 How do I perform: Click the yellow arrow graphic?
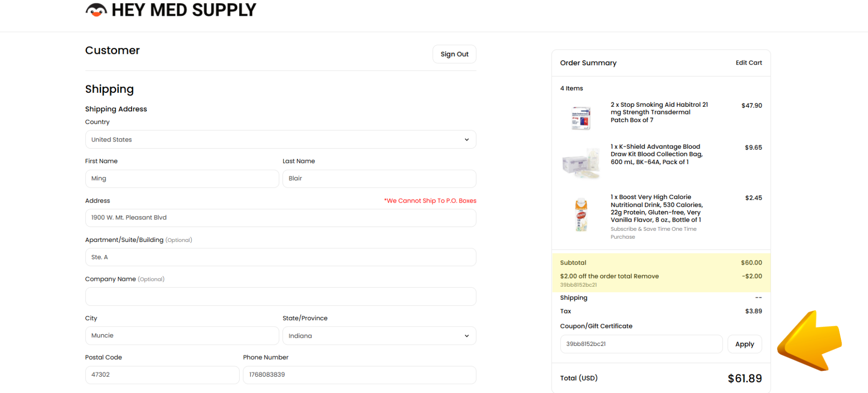809,341
